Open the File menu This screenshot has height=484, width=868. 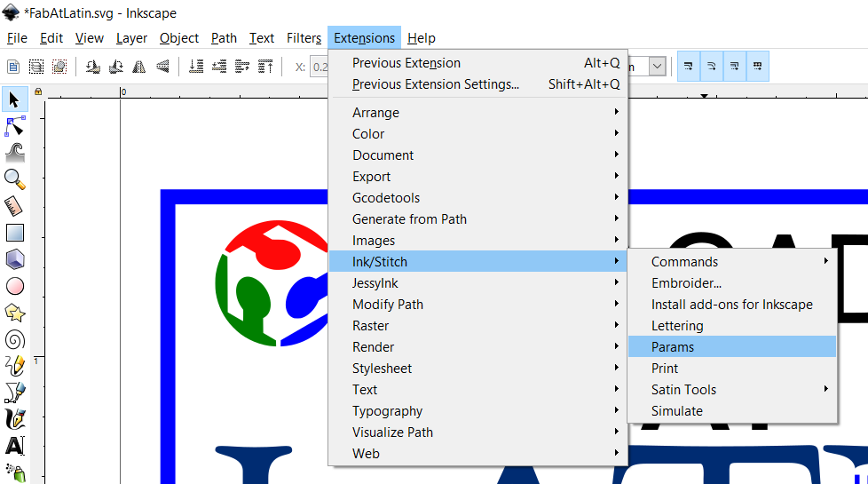click(17, 38)
